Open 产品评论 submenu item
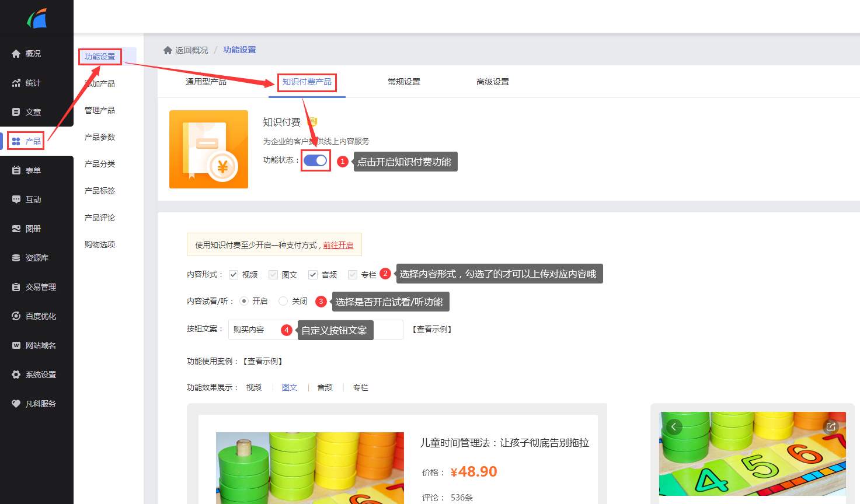This screenshot has width=860, height=504. pyautogui.click(x=100, y=218)
